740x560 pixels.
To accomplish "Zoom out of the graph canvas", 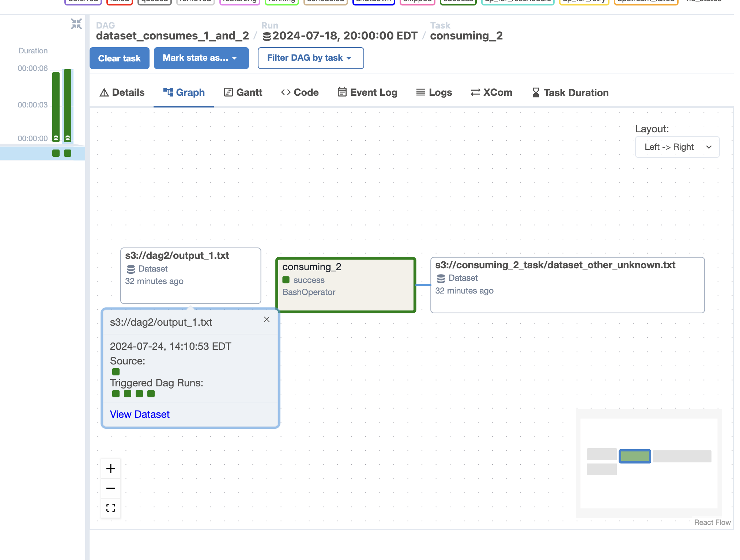I will coord(111,488).
